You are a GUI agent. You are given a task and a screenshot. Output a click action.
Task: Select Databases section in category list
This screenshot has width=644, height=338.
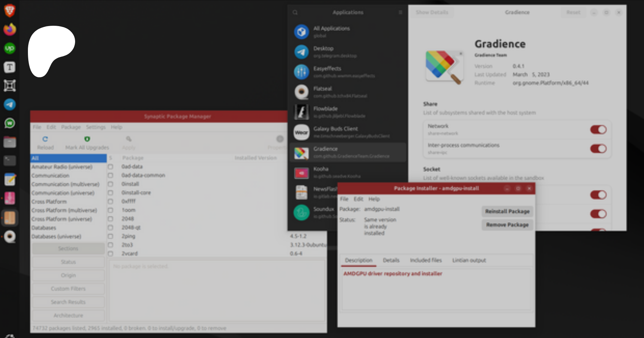44,228
